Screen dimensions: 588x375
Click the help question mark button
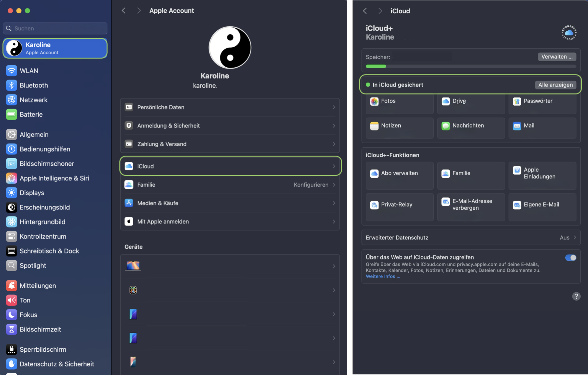[x=576, y=296]
